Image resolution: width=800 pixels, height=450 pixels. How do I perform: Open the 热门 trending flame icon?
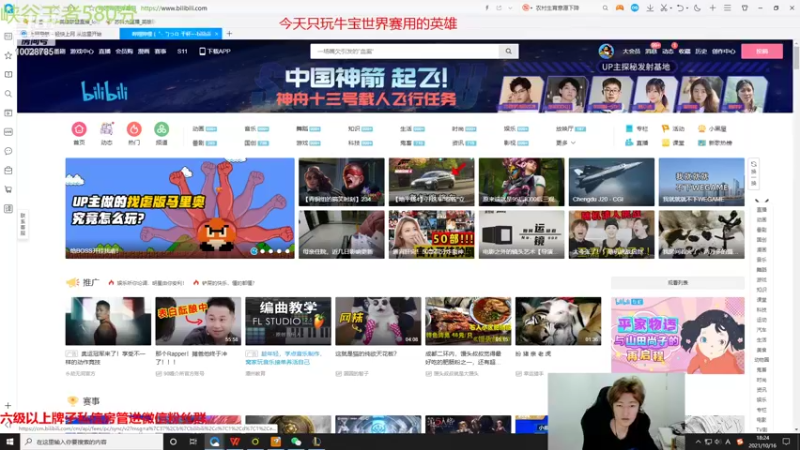(x=134, y=129)
